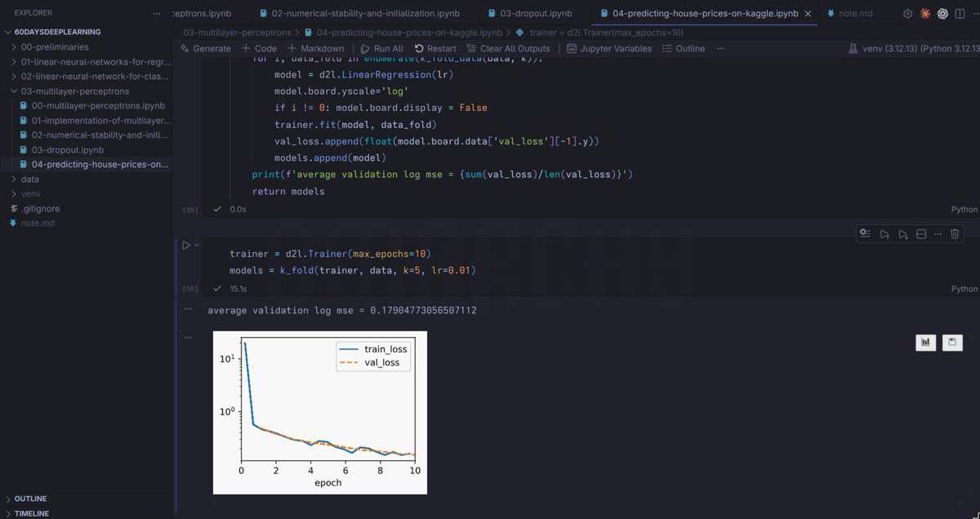
Task: Switch to note.md tab
Action: pos(855,14)
